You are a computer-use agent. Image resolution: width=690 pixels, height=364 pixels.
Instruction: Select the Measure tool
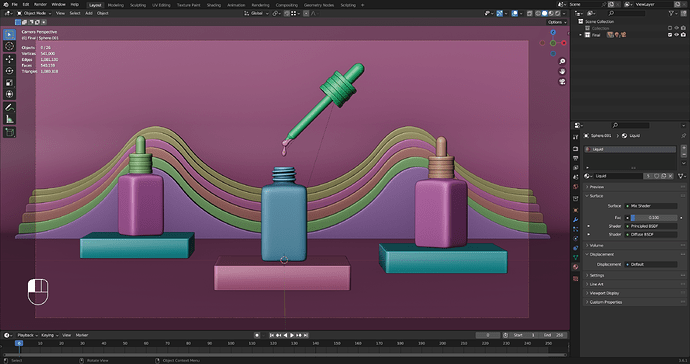(x=9, y=119)
